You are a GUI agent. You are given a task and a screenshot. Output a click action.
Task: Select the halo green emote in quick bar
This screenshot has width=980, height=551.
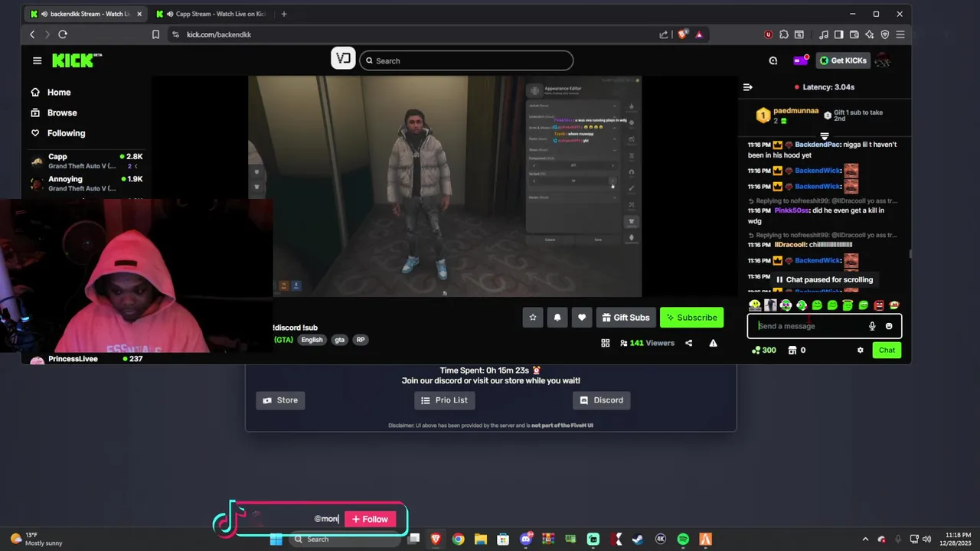click(848, 305)
